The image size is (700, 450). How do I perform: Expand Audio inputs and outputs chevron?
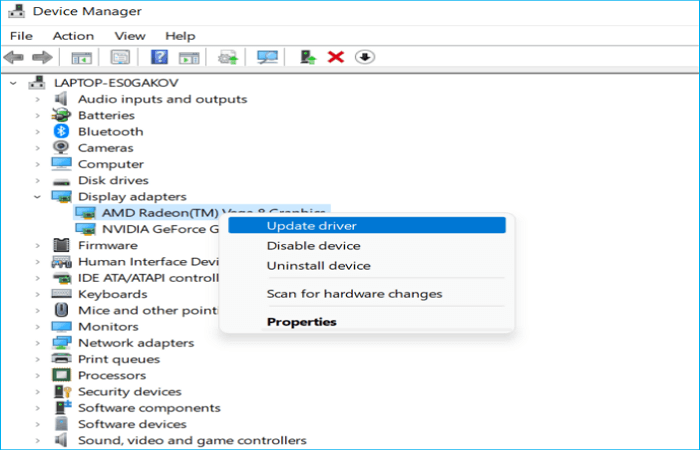(38, 99)
